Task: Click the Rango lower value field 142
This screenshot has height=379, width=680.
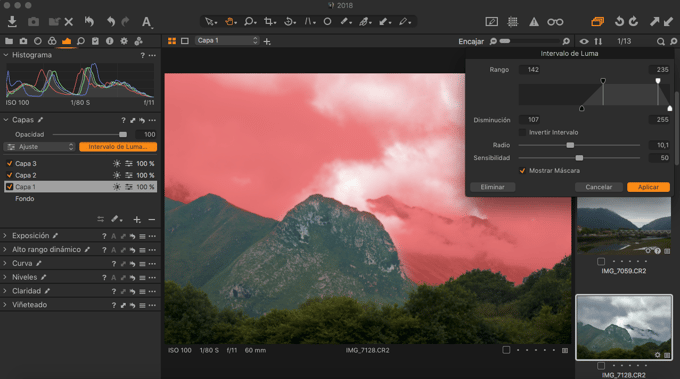Action: 529,70
